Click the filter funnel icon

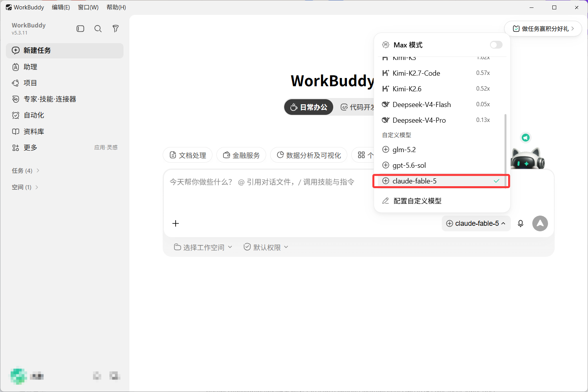[x=116, y=29]
